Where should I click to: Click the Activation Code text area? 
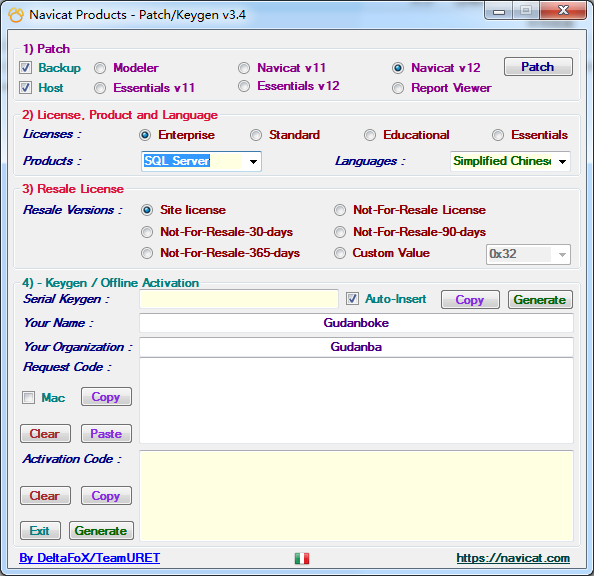(x=356, y=496)
